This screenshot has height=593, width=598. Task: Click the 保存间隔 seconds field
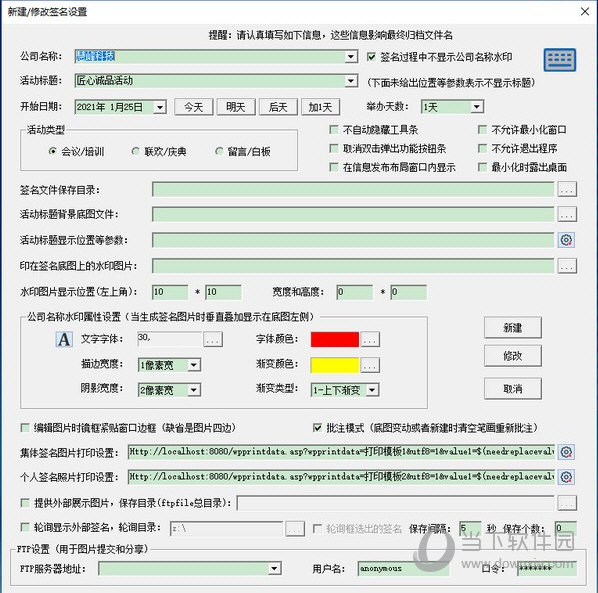click(469, 529)
